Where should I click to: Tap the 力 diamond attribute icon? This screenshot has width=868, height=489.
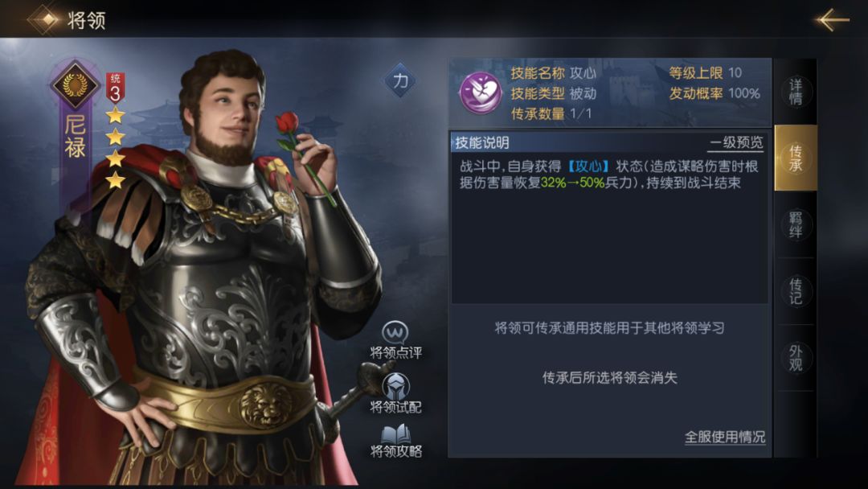[x=399, y=81]
